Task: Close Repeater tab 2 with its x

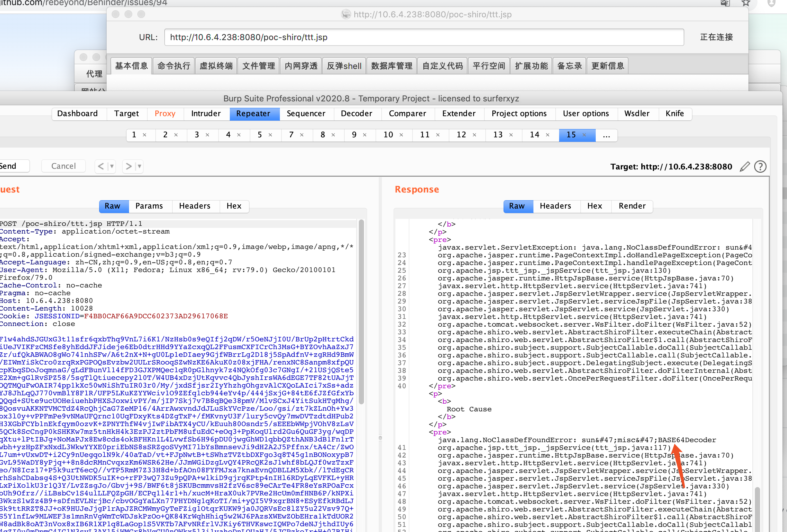Action: tap(176, 135)
